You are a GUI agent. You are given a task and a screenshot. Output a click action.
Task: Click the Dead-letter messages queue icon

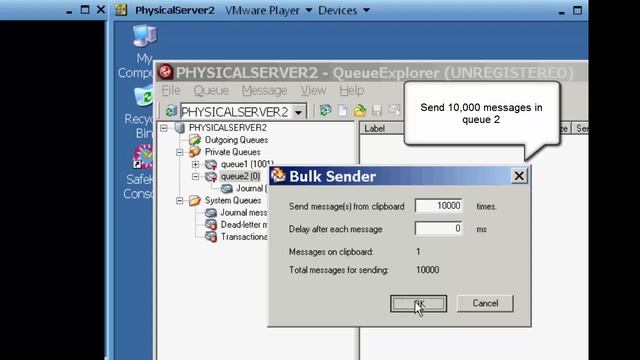click(x=211, y=224)
